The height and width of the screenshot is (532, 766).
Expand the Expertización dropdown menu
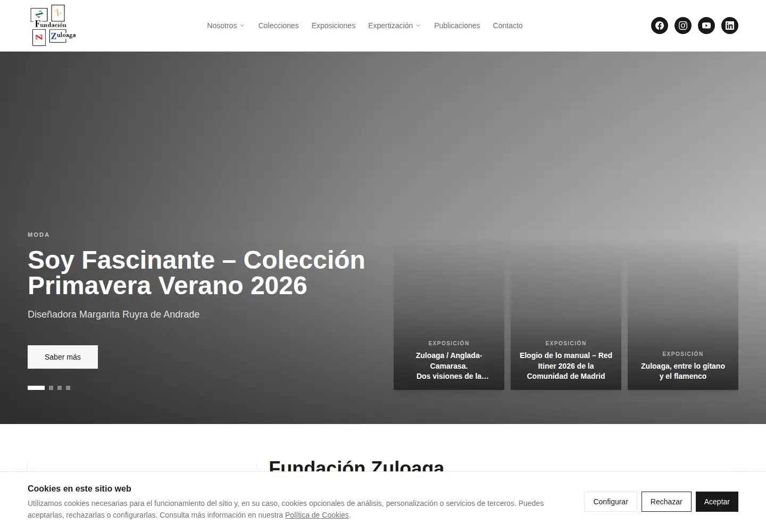[x=394, y=26]
